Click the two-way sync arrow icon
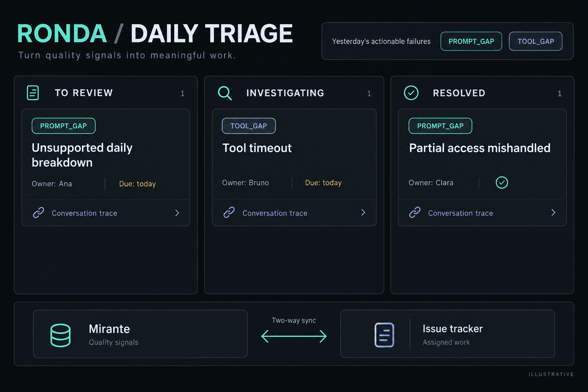 [x=294, y=336]
